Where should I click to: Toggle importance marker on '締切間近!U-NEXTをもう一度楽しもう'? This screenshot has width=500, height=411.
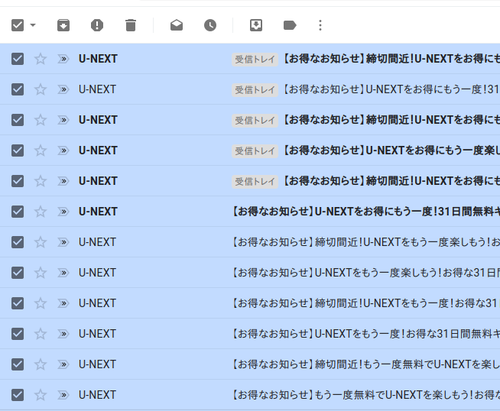click(x=63, y=242)
